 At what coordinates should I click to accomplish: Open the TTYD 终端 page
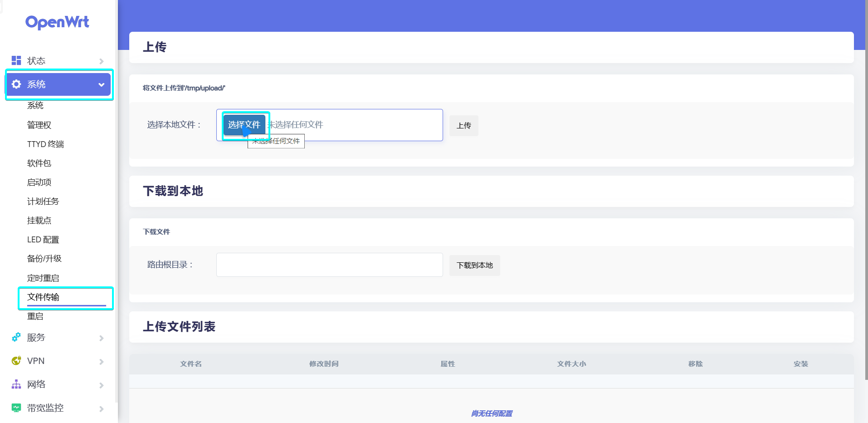[x=45, y=144]
